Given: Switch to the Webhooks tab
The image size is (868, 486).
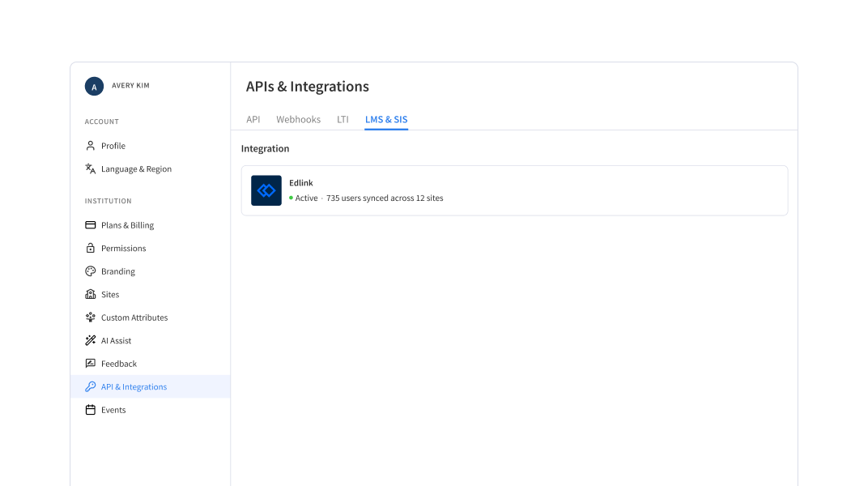Looking at the screenshot, I should click(x=298, y=120).
